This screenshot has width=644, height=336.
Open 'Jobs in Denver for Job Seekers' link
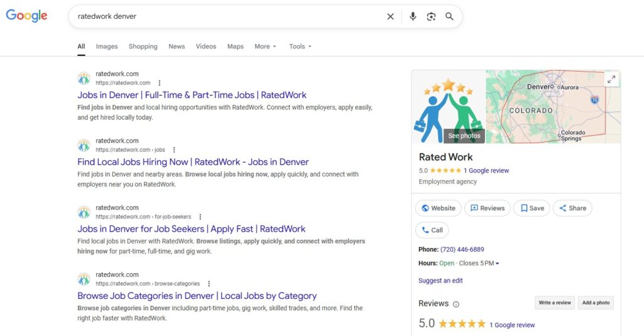pyautogui.click(x=191, y=229)
